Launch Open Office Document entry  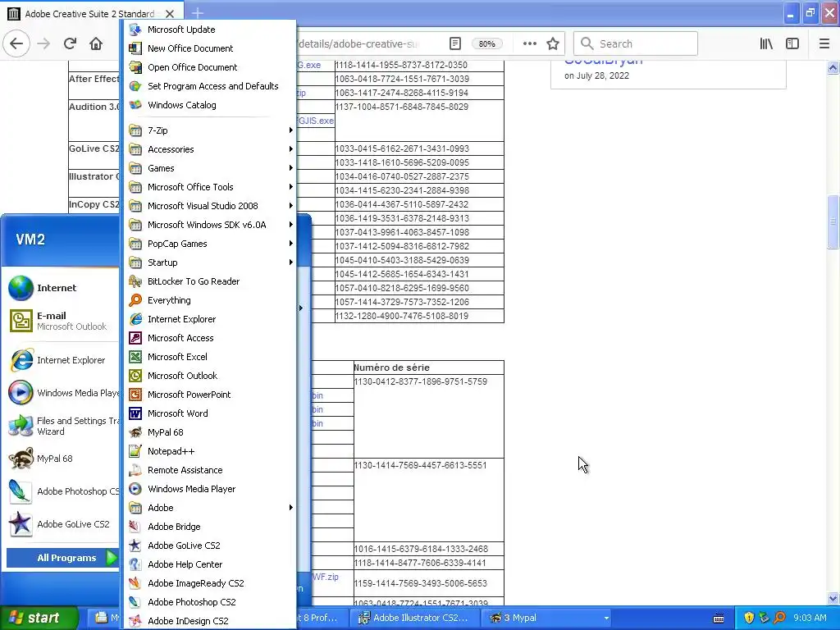(x=209, y=67)
